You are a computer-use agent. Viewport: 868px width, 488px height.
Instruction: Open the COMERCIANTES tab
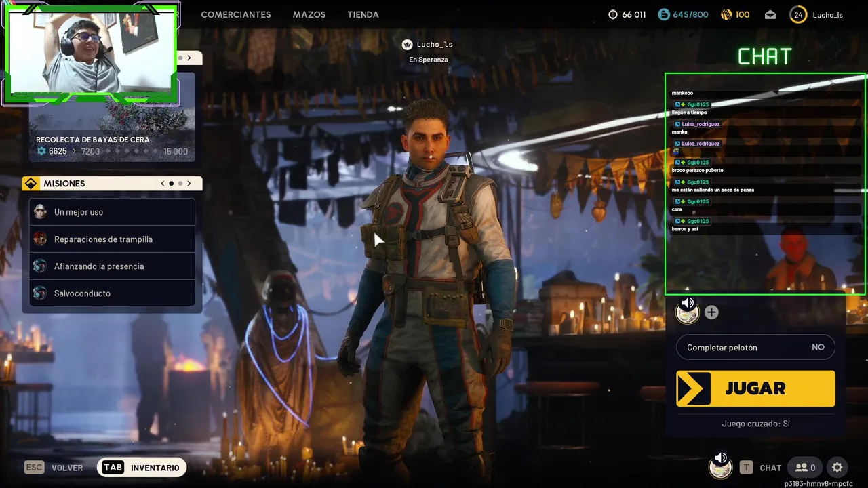pos(236,14)
